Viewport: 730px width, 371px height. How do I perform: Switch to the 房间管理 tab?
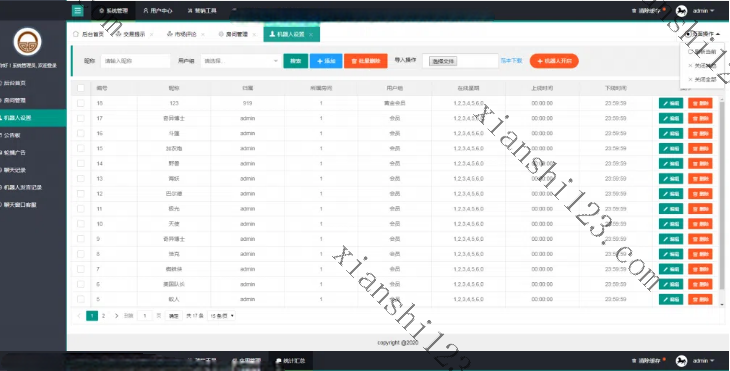click(x=237, y=34)
